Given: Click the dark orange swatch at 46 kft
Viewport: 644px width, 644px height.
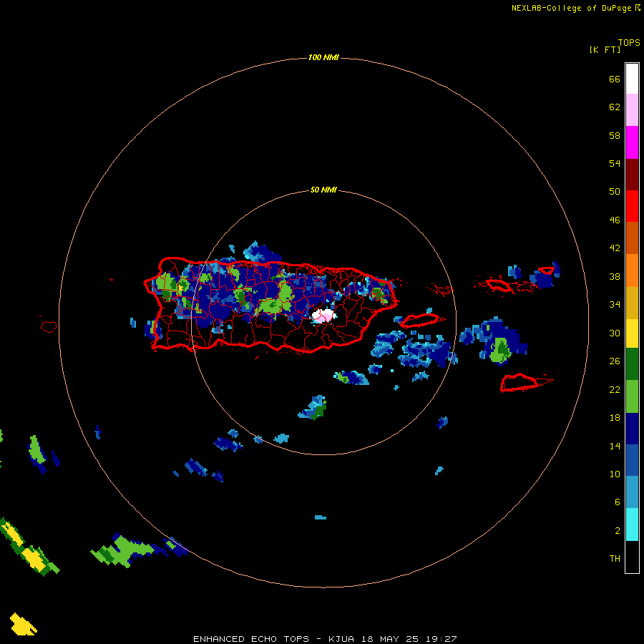Looking at the screenshot, I should tap(632, 238).
